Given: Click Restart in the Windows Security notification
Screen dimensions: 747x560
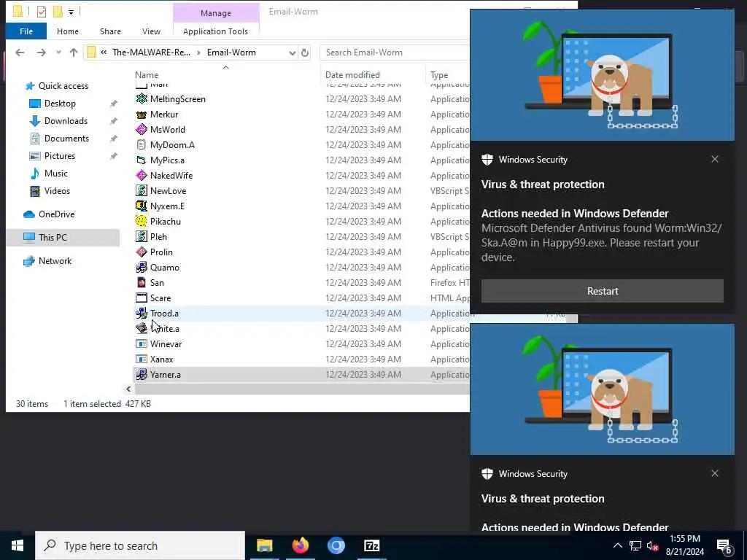Looking at the screenshot, I should pyautogui.click(x=602, y=291).
